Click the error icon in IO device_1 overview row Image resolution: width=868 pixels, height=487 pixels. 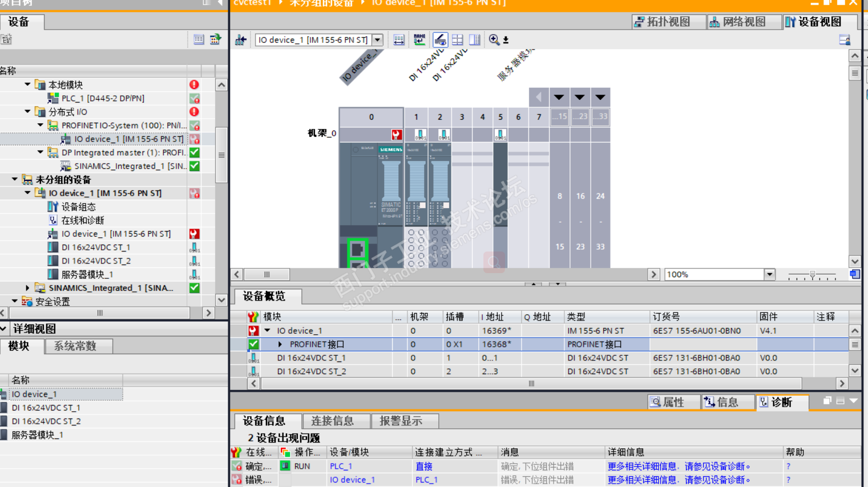253,331
